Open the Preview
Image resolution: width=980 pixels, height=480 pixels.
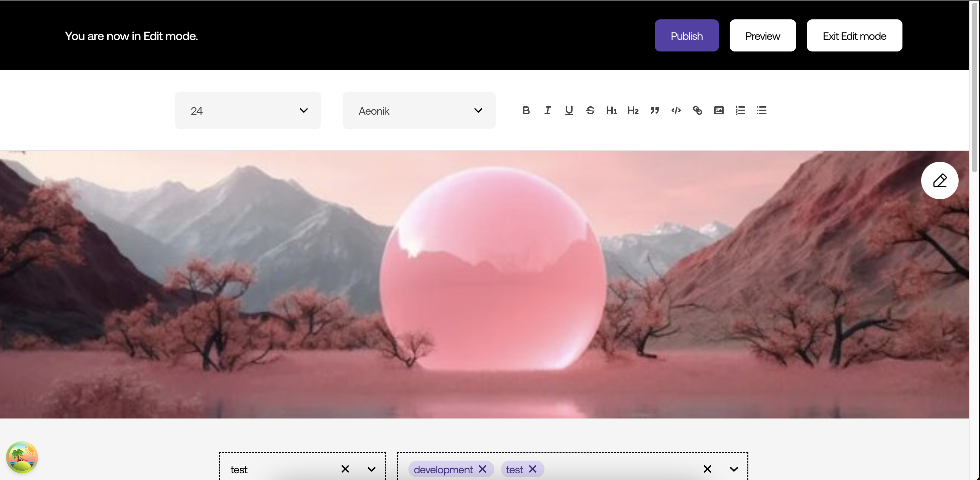tap(763, 35)
